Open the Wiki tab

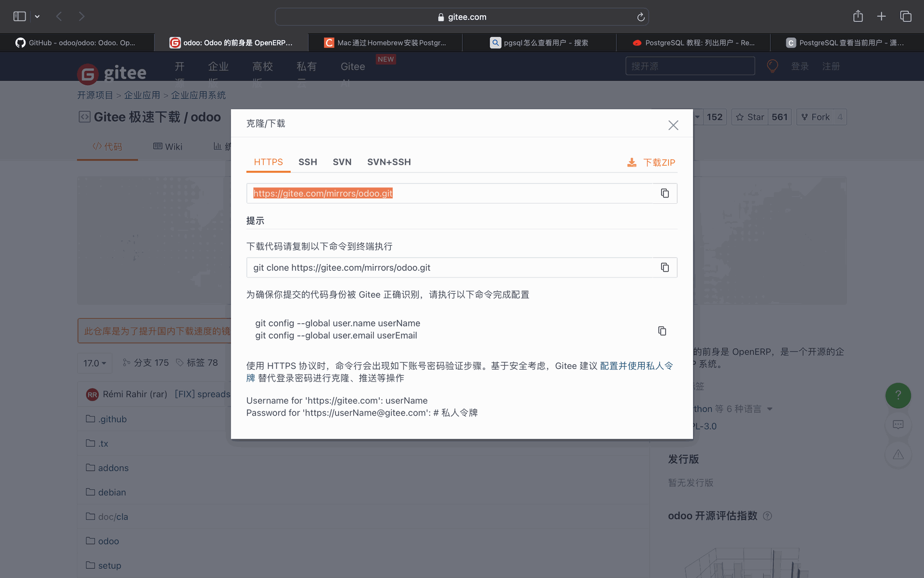pyautogui.click(x=167, y=146)
